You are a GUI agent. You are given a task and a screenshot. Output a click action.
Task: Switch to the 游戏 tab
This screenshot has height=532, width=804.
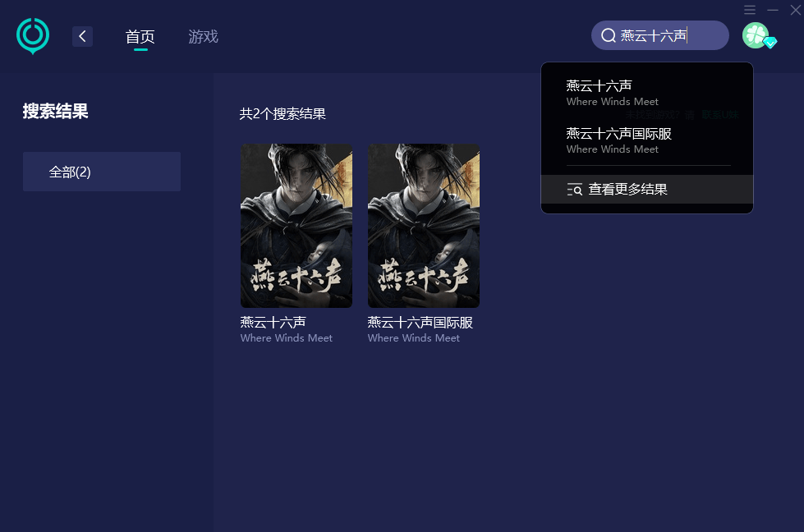point(203,37)
